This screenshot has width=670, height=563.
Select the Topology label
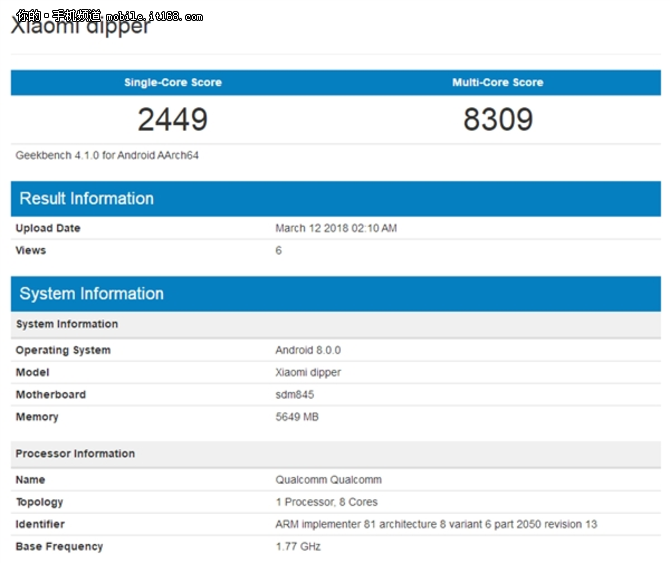39,502
